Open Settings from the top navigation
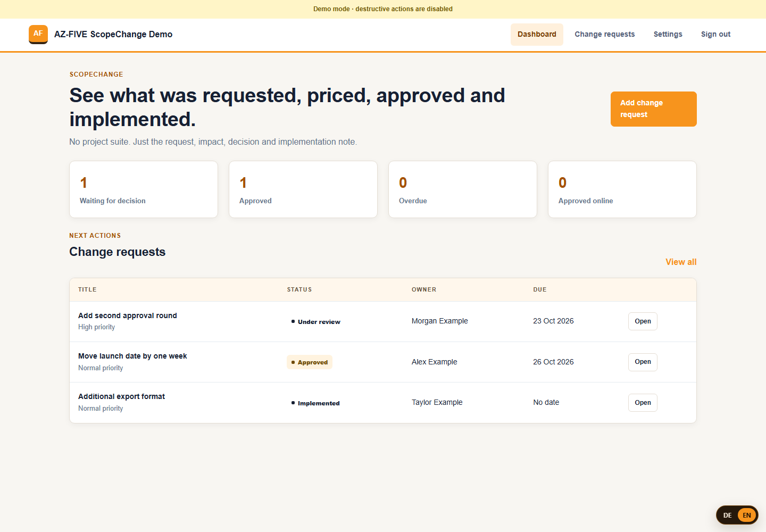The image size is (766, 532). (x=668, y=34)
